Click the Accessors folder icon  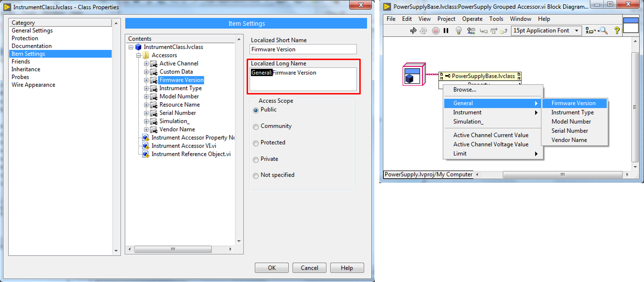pyautogui.click(x=146, y=55)
